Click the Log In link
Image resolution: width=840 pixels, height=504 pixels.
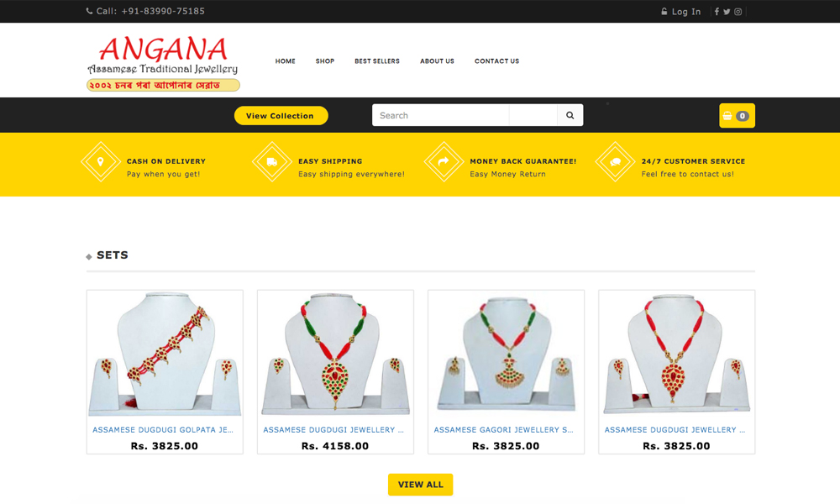point(681,12)
